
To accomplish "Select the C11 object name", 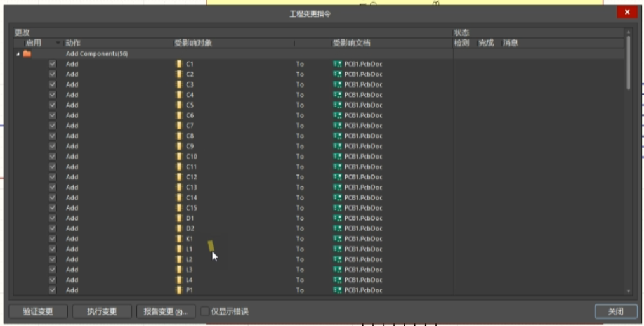I will (x=192, y=167).
